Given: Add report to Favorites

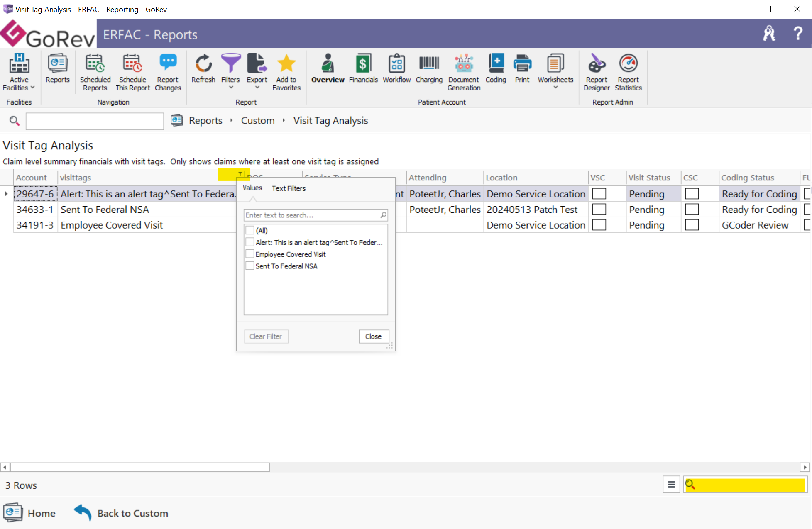Looking at the screenshot, I should 286,73.
